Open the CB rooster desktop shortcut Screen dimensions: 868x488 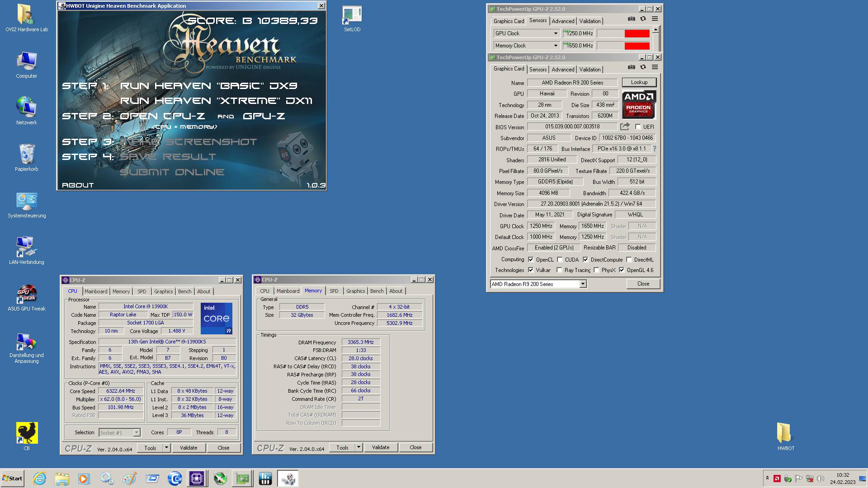[27, 436]
